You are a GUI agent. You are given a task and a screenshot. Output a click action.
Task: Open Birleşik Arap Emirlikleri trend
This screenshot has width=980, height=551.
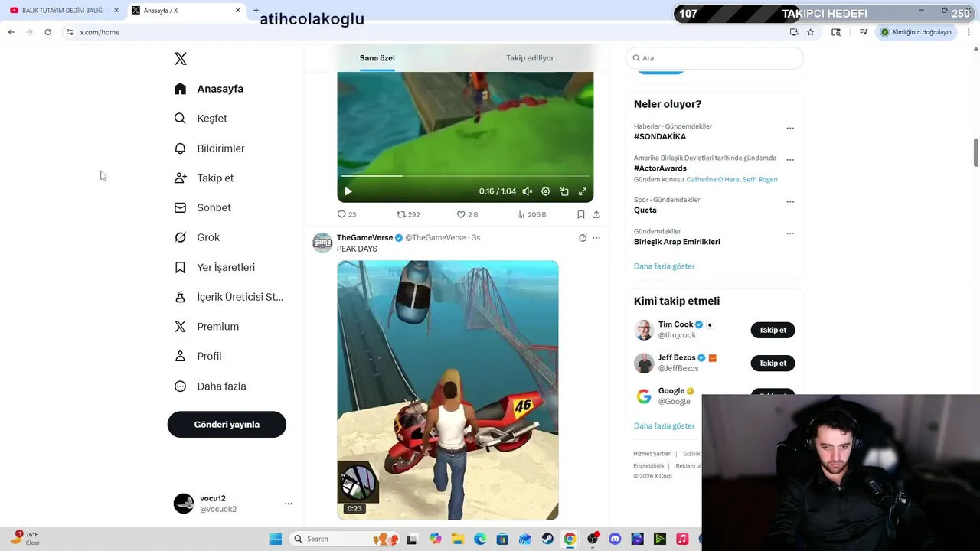(x=677, y=242)
